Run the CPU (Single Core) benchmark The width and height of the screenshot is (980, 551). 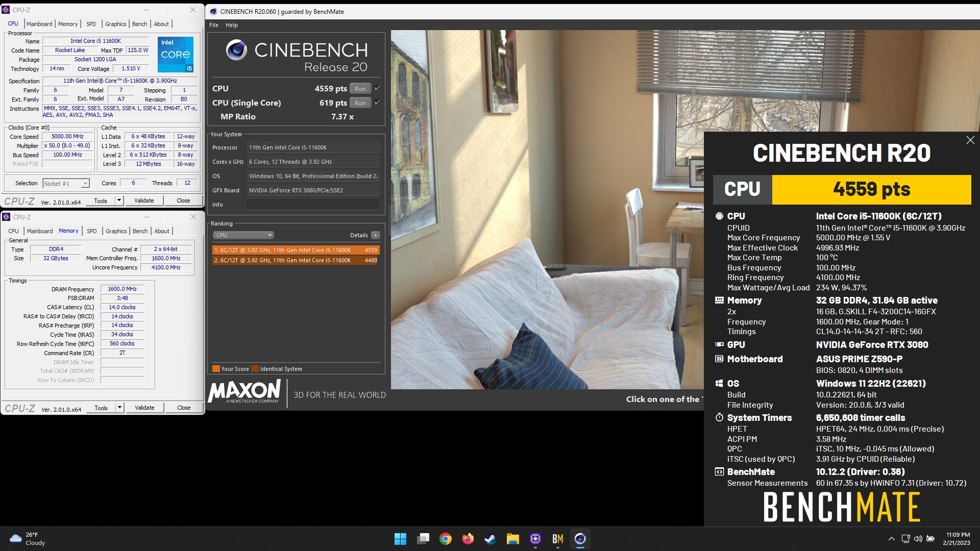pos(360,103)
